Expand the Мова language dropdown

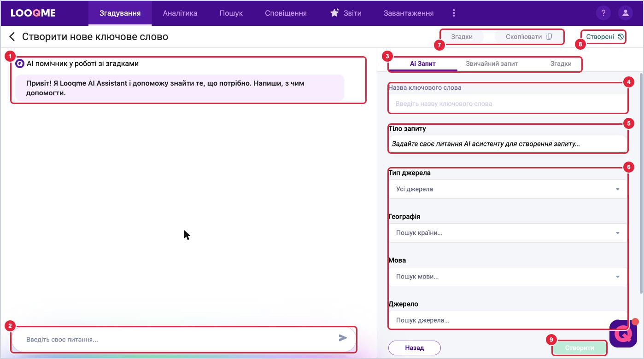pyautogui.click(x=508, y=277)
